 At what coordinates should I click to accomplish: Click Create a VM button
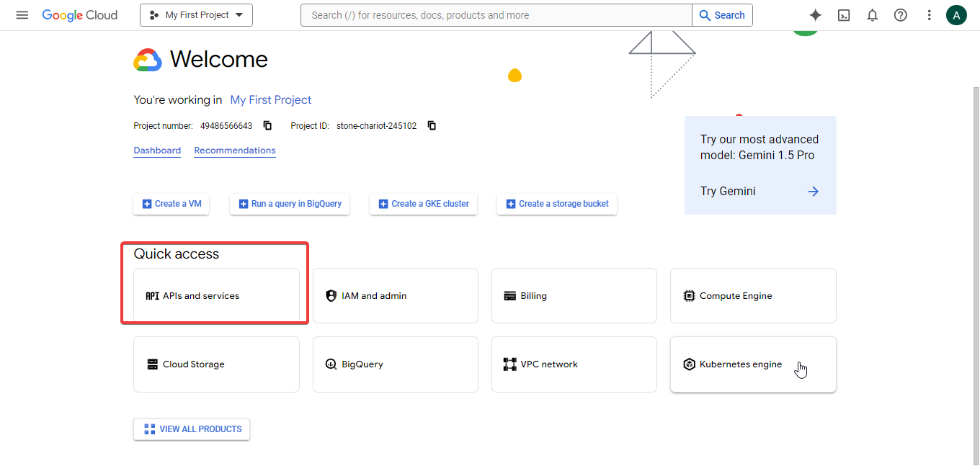(171, 204)
